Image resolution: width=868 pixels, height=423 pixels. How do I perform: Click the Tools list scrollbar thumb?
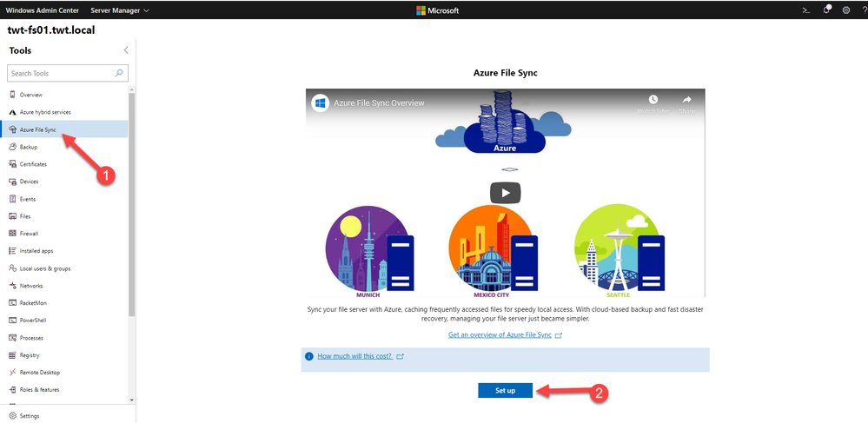(x=131, y=204)
